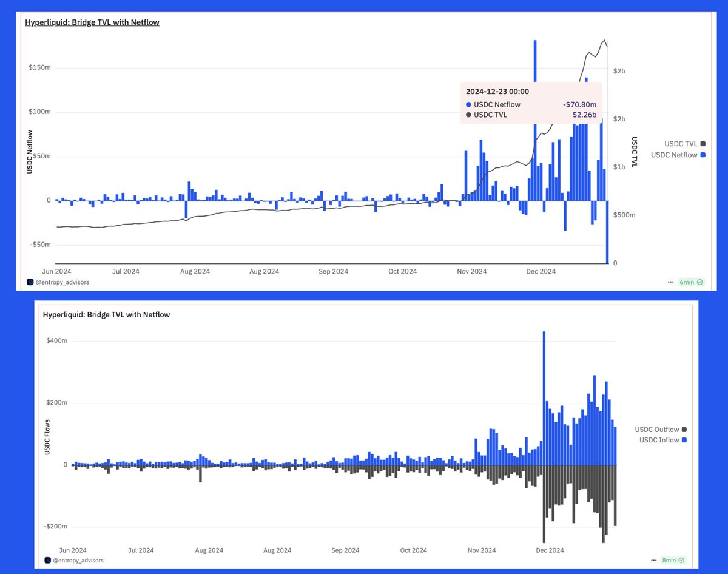This screenshot has height=574, width=728.
Task: Click the Dec 2024 label on the top chart
Action: coord(541,271)
